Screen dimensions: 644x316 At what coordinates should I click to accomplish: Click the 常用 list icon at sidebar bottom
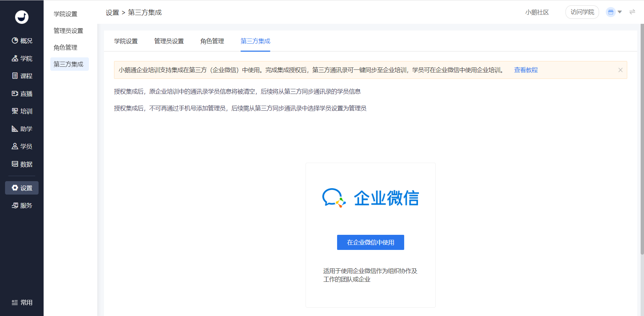[x=15, y=303]
